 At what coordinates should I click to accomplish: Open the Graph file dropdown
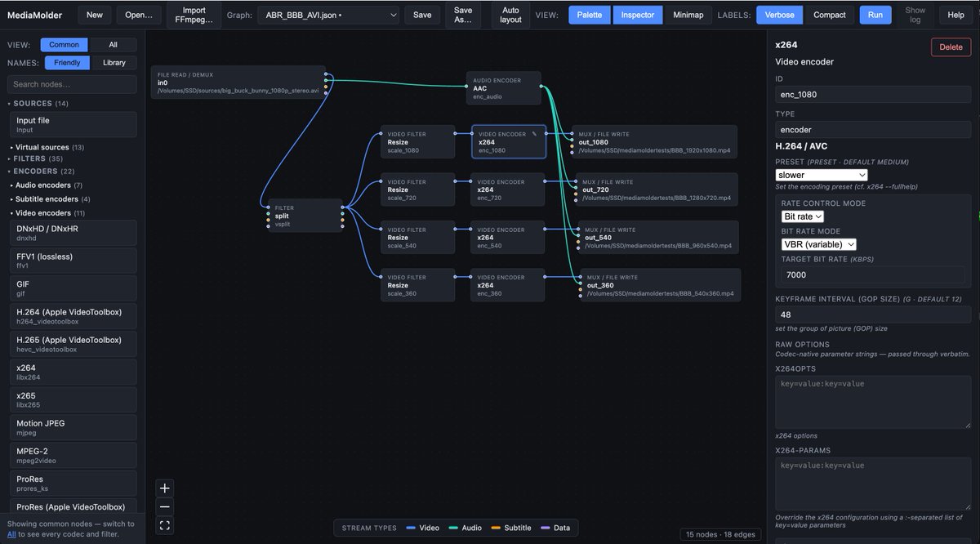(x=328, y=15)
